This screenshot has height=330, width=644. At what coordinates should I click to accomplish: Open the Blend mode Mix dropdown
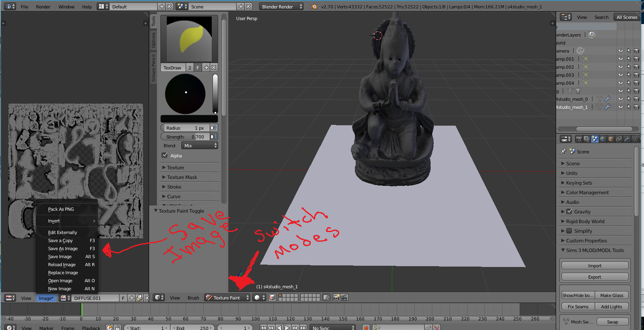tap(200, 145)
